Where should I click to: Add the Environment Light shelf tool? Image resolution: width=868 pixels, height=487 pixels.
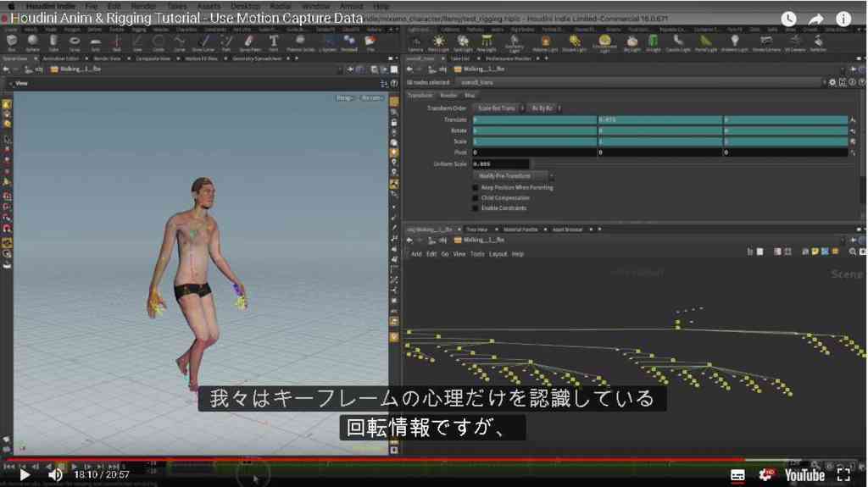click(x=604, y=42)
